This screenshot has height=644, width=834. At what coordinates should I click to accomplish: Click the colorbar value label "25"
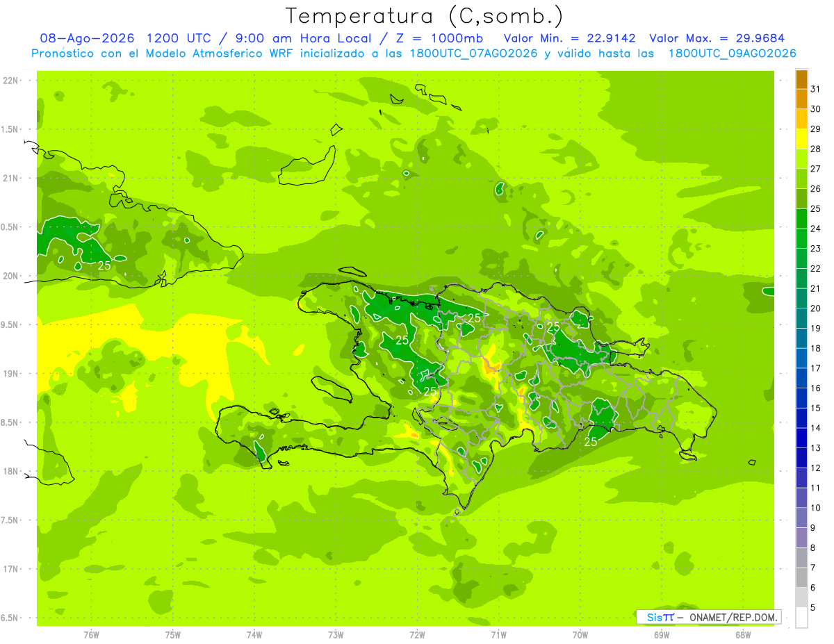[816, 208]
